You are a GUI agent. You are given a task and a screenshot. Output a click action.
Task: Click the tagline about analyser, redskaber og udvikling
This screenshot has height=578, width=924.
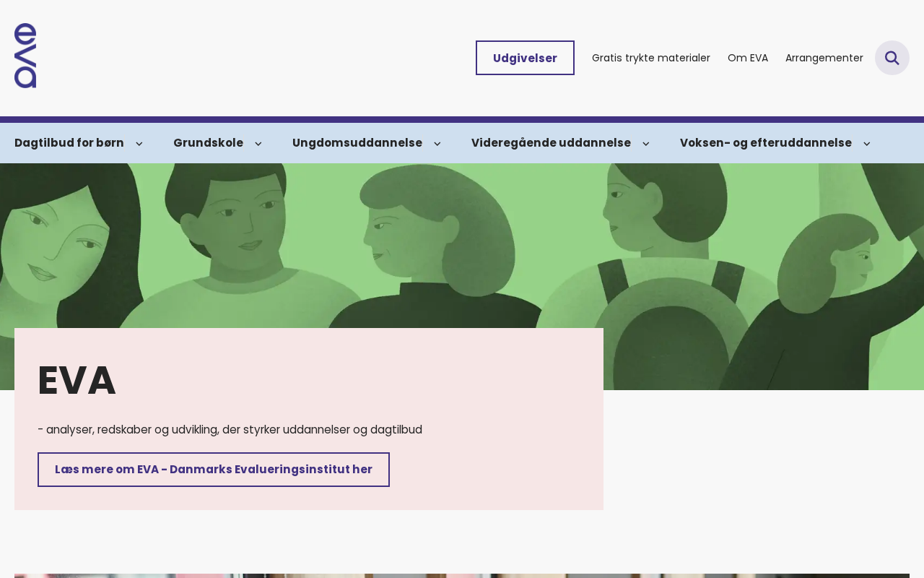tap(230, 430)
